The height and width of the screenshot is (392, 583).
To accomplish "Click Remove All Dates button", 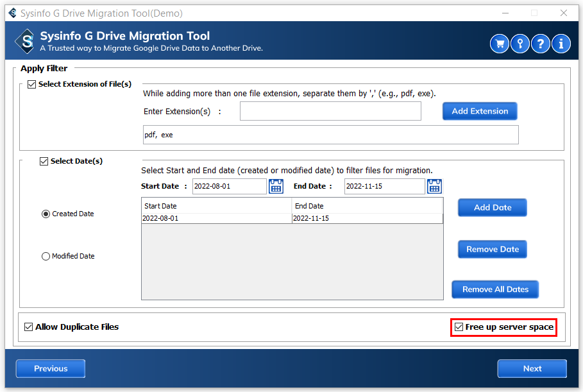I will 495,289.
